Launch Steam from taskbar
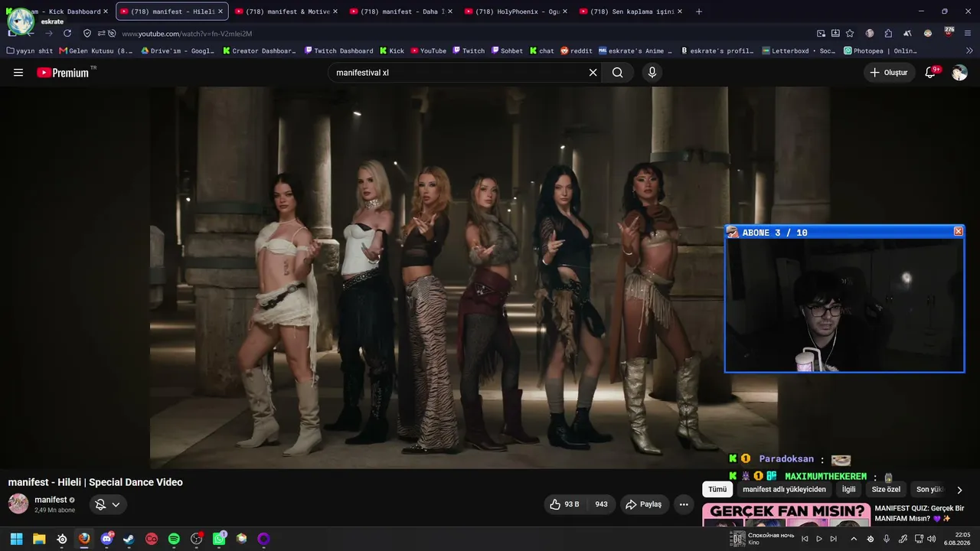Image resolution: width=980 pixels, height=551 pixels. (129, 539)
